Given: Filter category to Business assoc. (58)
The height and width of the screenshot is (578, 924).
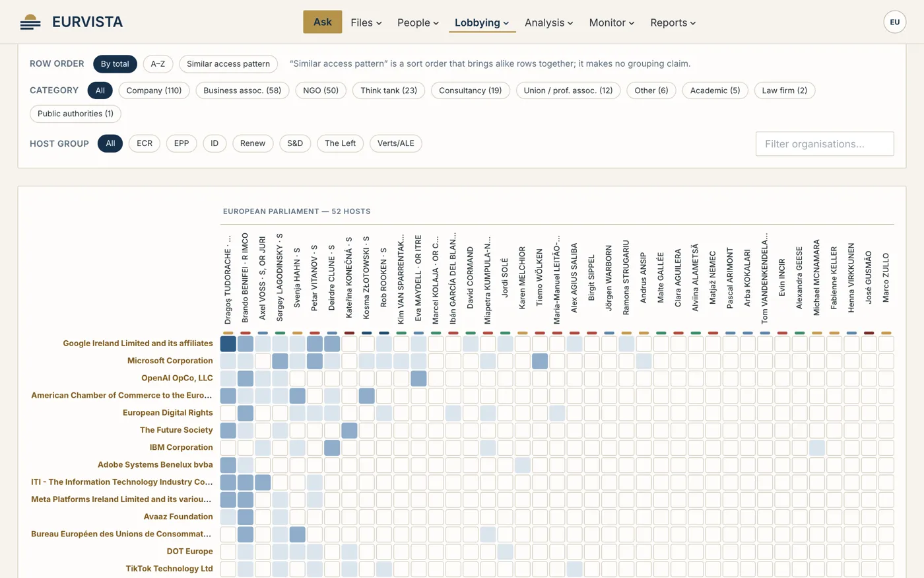Looking at the screenshot, I should click(x=242, y=90).
